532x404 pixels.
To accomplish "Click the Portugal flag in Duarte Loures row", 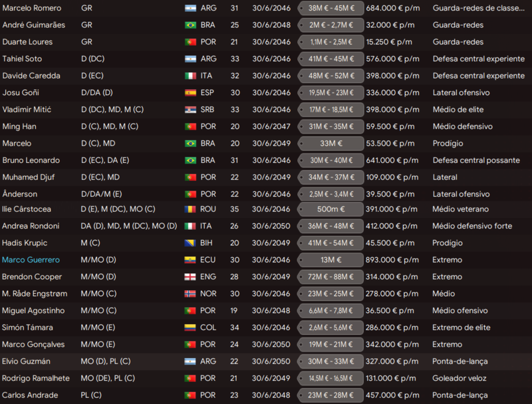I will (x=190, y=42).
